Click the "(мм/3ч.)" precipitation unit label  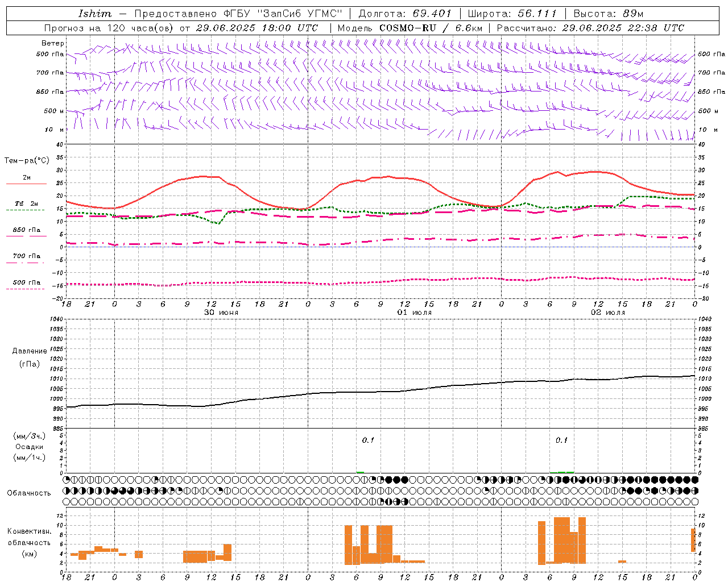tap(30, 436)
